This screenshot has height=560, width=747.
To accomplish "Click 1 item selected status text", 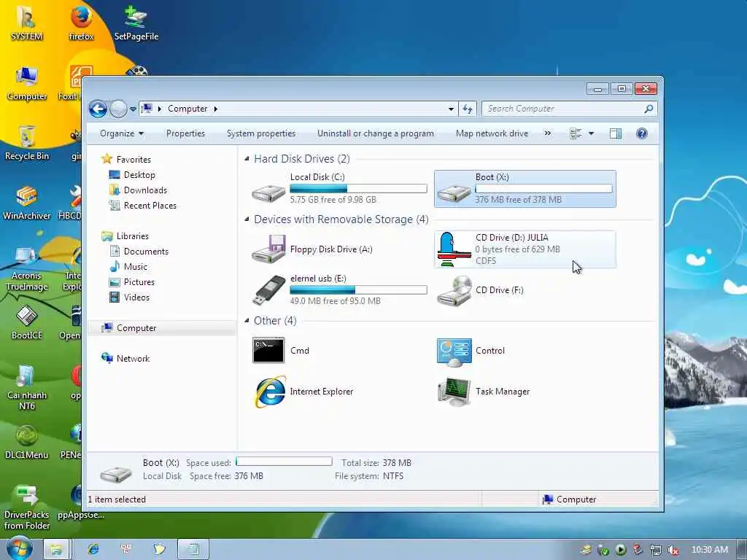I will click(x=117, y=499).
